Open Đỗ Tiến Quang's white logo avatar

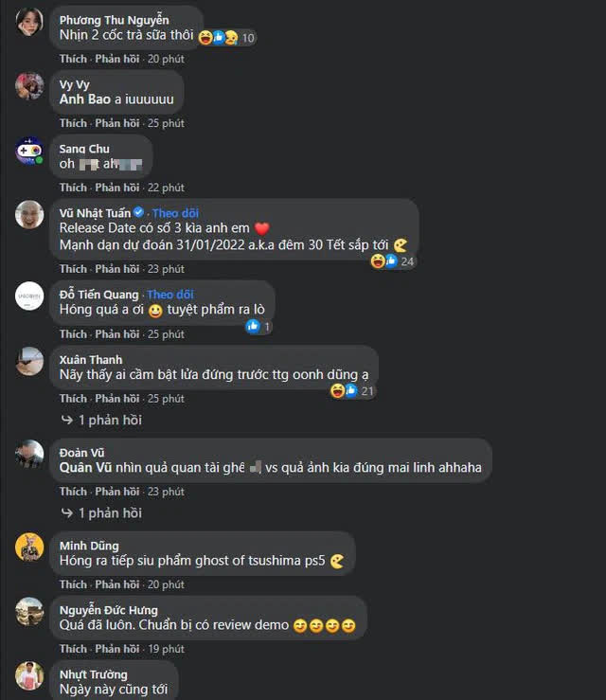pyautogui.click(x=29, y=296)
